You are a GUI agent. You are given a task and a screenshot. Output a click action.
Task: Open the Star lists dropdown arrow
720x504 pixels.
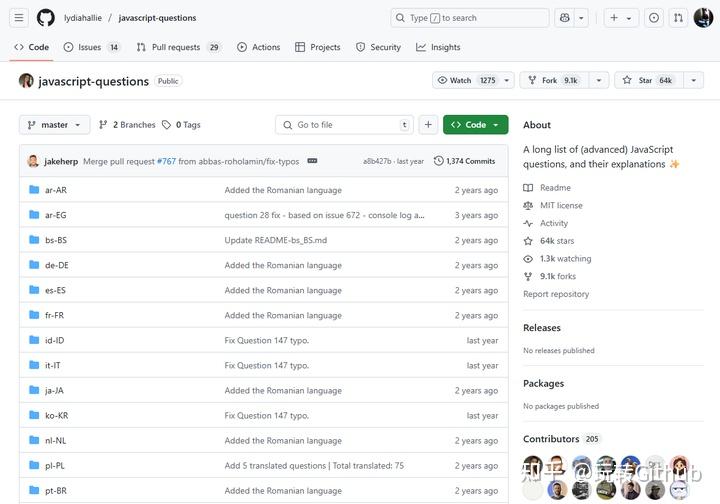click(693, 80)
